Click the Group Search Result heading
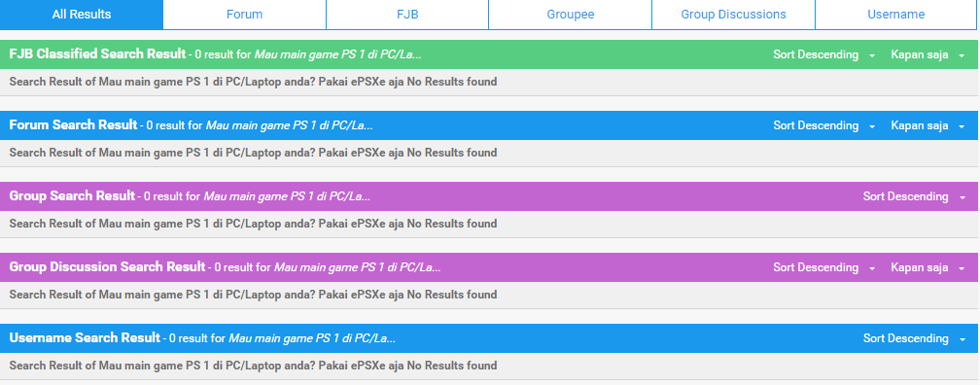The height and width of the screenshot is (385, 980). pyautogui.click(x=72, y=196)
